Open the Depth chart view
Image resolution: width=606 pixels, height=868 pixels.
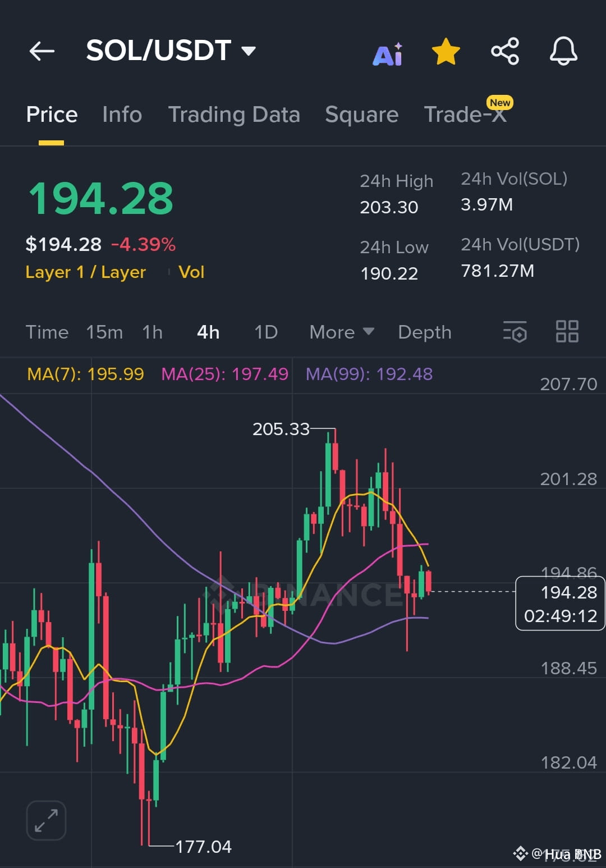click(x=425, y=332)
